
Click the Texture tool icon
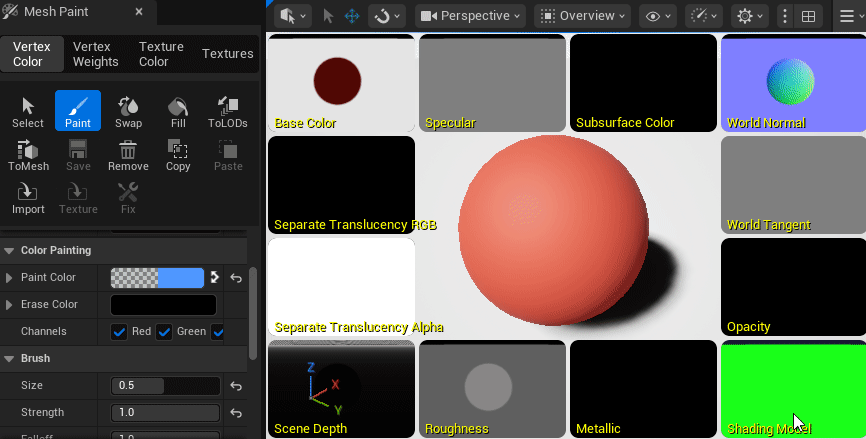(x=78, y=198)
